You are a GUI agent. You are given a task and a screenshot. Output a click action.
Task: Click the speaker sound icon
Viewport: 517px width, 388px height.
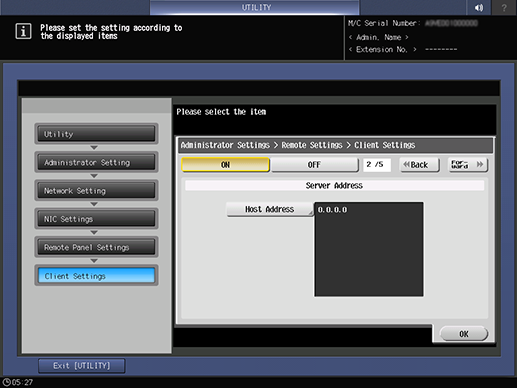(x=479, y=7)
